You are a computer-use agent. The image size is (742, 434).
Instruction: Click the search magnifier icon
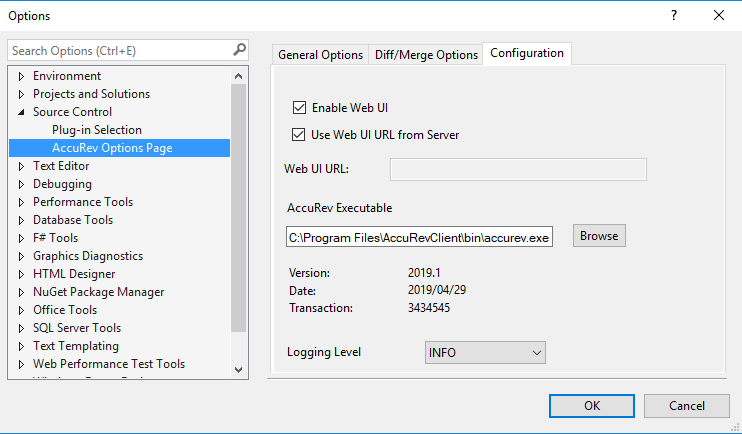(239, 50)
